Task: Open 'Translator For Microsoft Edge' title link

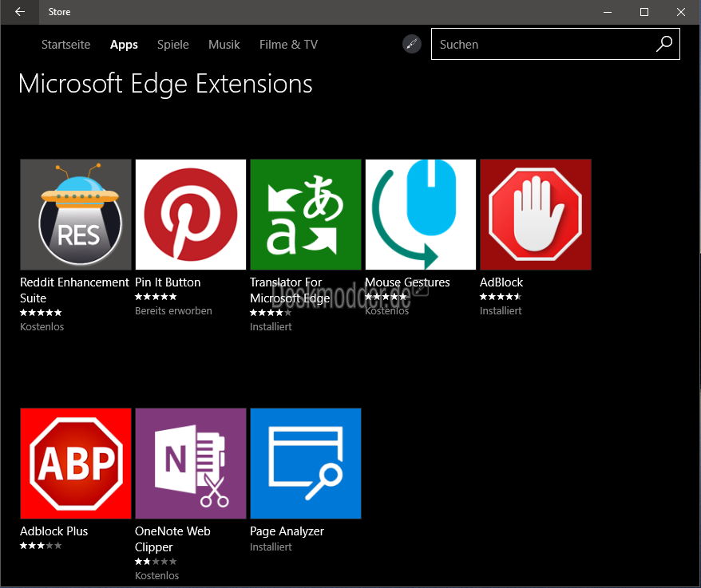Action: pos(290,290)
